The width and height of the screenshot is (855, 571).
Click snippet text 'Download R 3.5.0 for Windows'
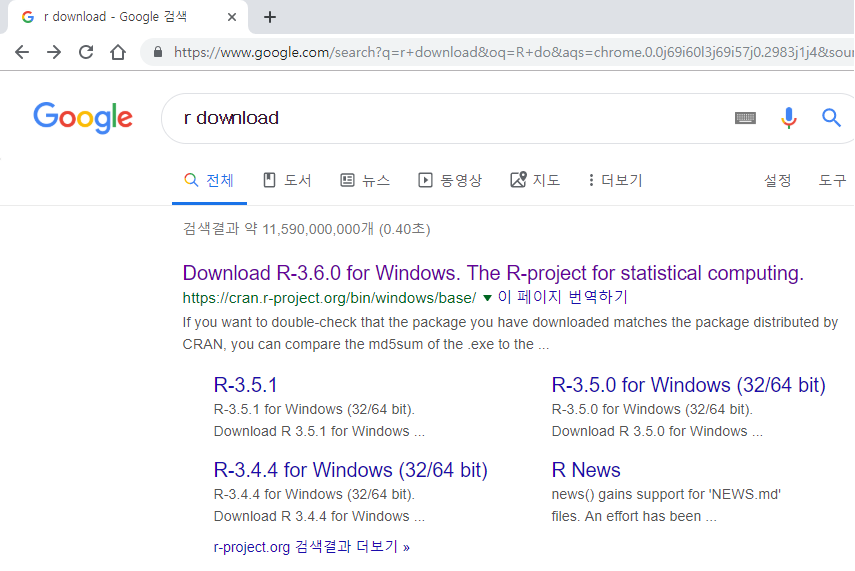(x=649, y=431)
